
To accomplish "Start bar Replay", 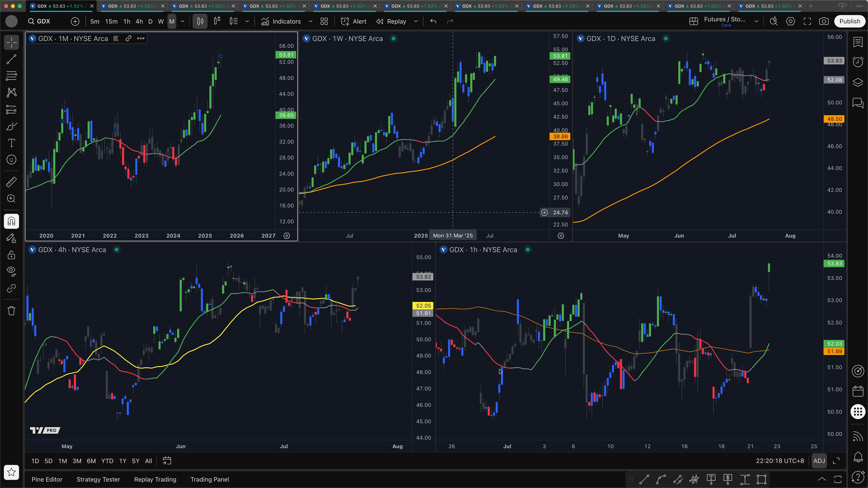I will (391, 21).
